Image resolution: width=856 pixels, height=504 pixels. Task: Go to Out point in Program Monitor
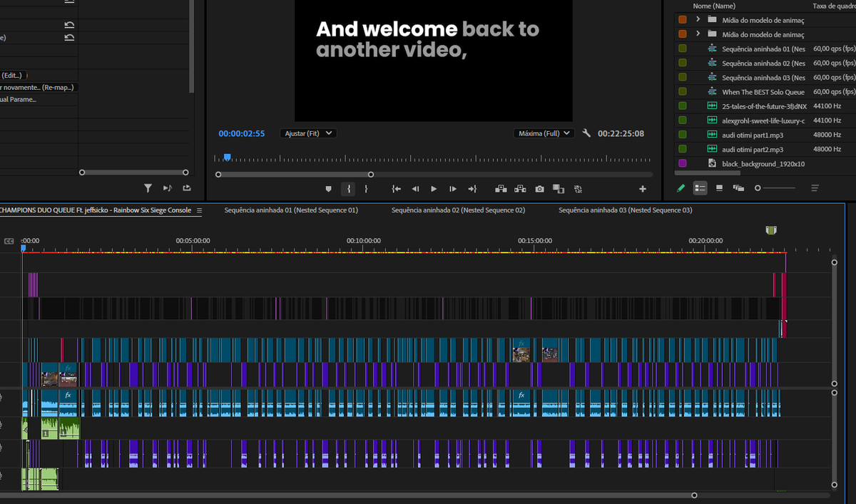point(472,189)
